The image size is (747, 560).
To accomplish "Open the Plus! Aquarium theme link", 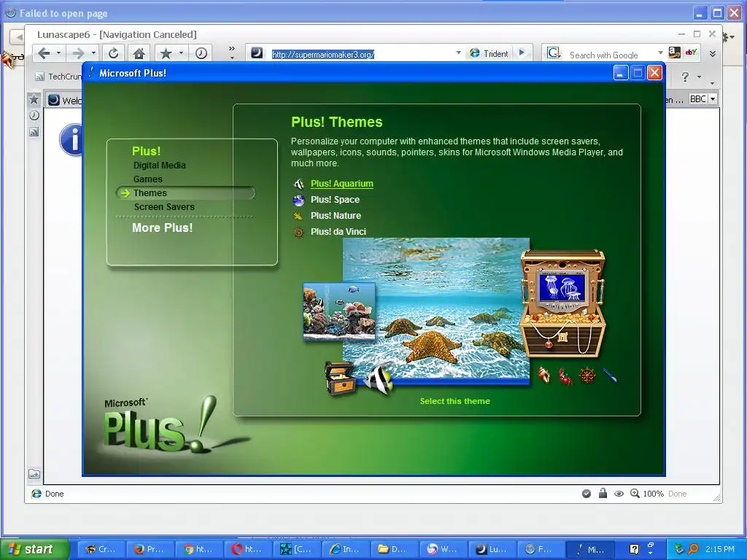I will pos(342,183).
